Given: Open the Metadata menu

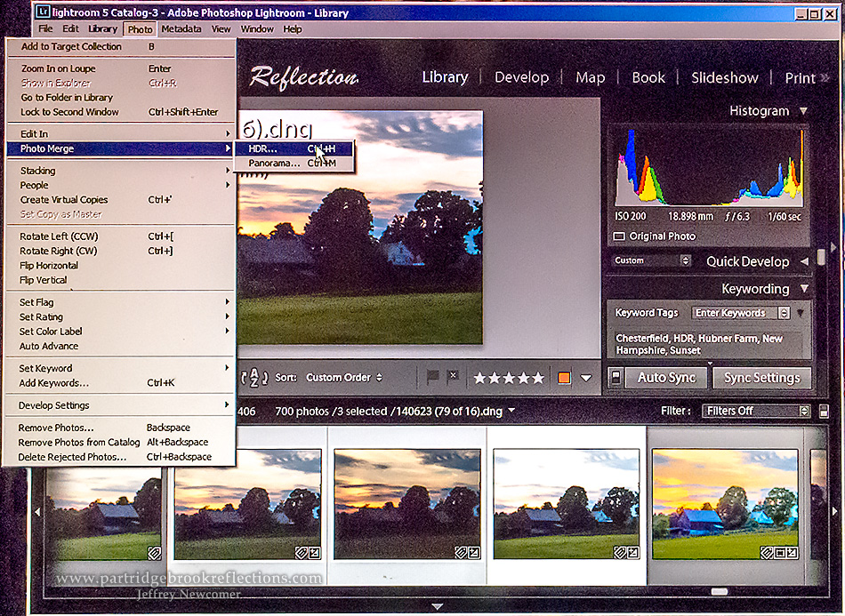Looking at the screenshot, I should coord(181,28).
